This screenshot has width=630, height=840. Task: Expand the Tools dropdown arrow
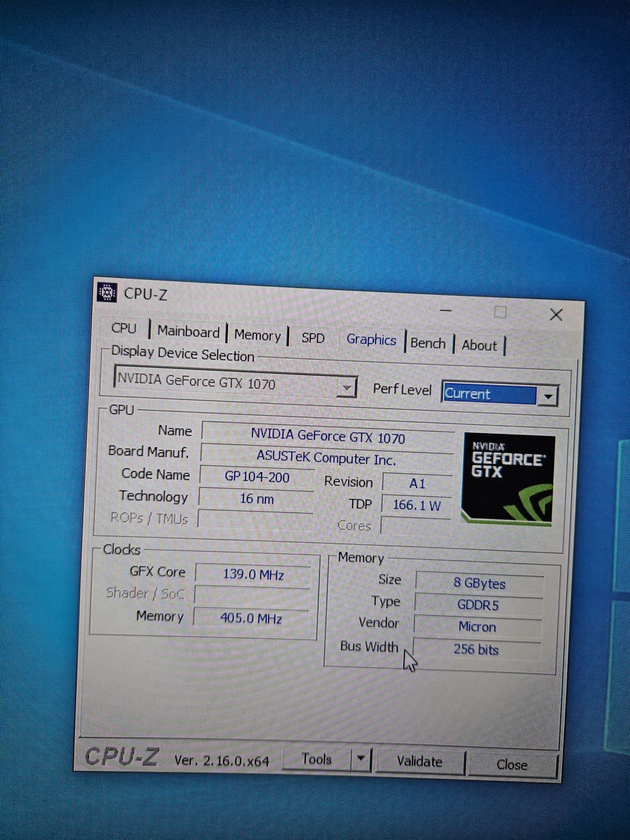(361, 759)
